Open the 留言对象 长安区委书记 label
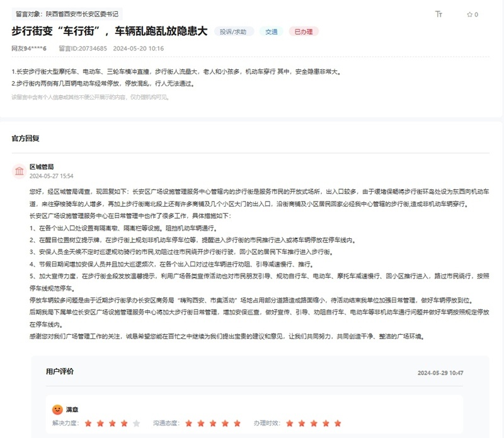504x438 pixels. pyautogui.click(x=66, y=13)
